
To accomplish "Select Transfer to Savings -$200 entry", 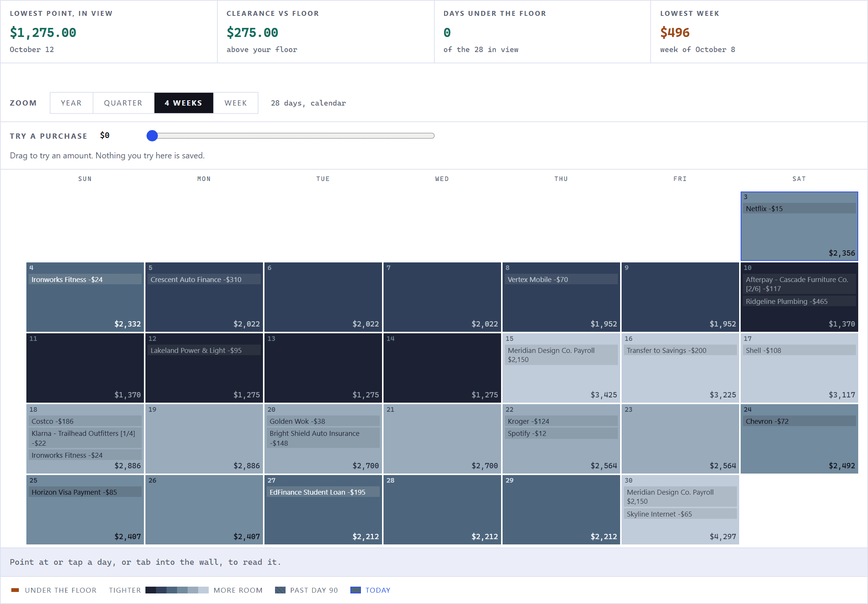I will tap(680, 350).
